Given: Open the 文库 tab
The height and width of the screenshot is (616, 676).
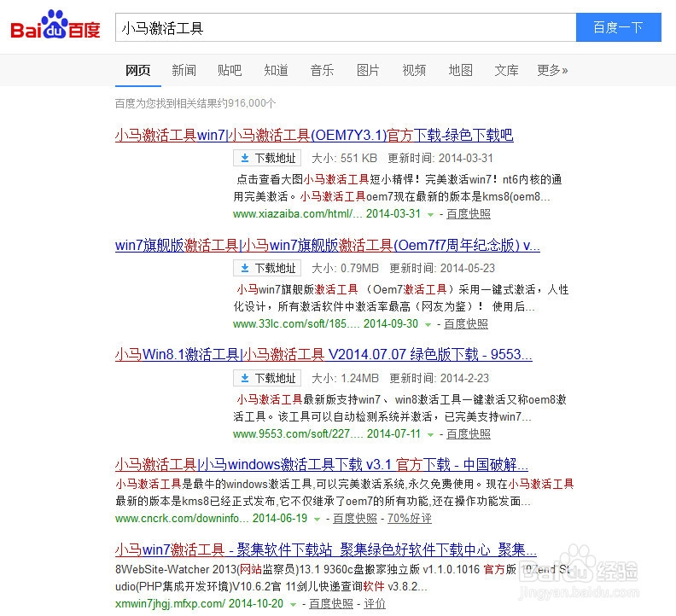Looking at the screenshot, I should coord(506,70).
